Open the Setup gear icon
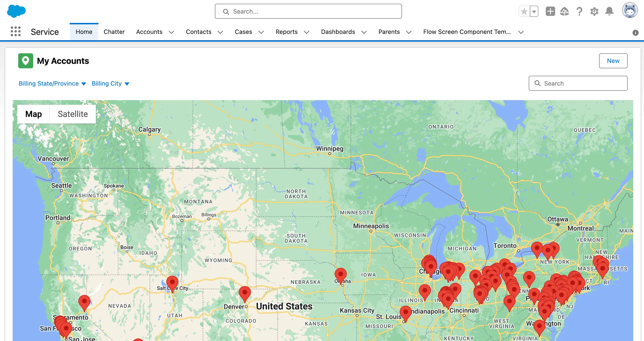The width and height of the screenshot is (644, 341). click(x=594, y=11)
